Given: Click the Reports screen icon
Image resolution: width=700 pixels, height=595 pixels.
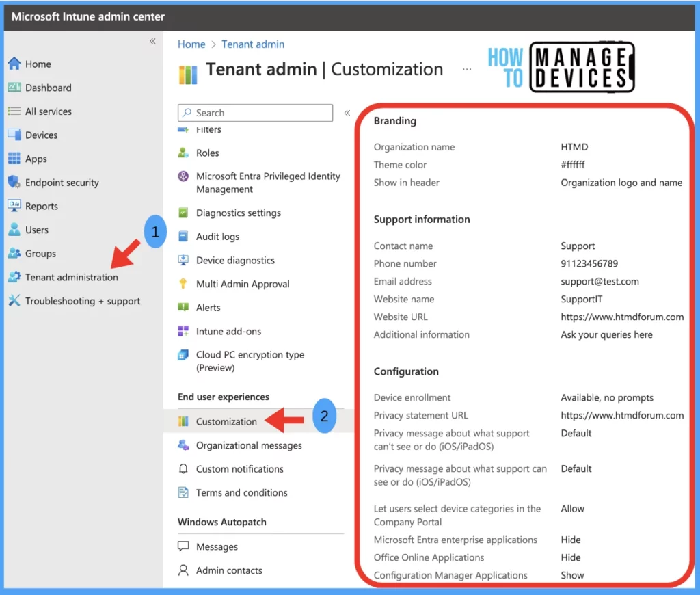Looking at the screenshot, I should click(14, 205).
